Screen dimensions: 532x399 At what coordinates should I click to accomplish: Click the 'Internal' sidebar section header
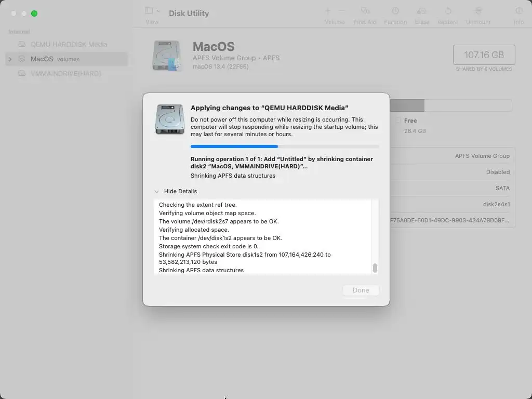19,32
